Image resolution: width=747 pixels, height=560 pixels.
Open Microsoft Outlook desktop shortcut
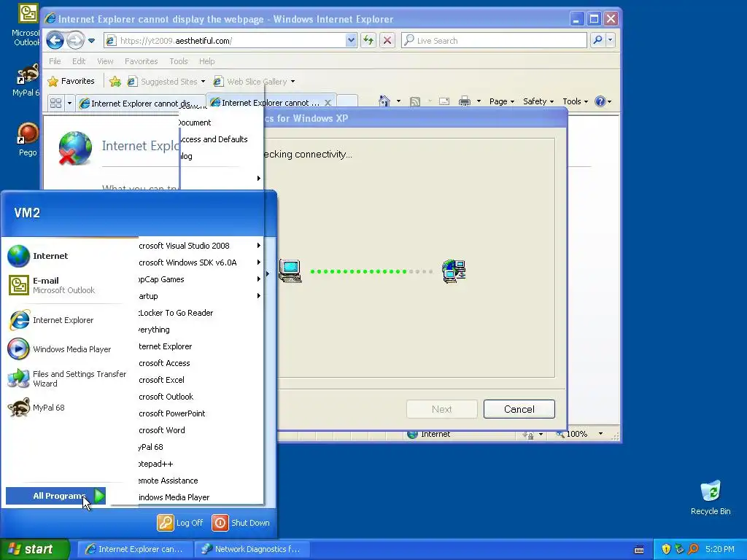[x=27, y=24]
